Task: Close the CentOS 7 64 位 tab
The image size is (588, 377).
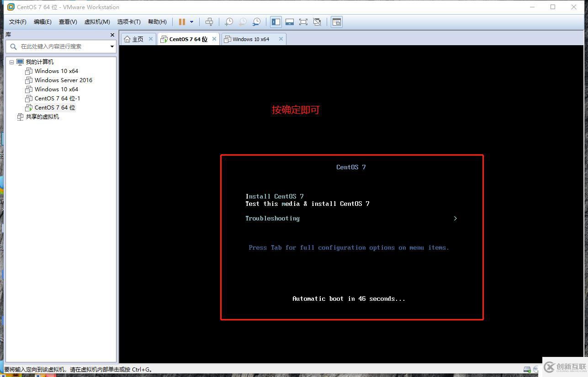Action: [x=214, y=39]
